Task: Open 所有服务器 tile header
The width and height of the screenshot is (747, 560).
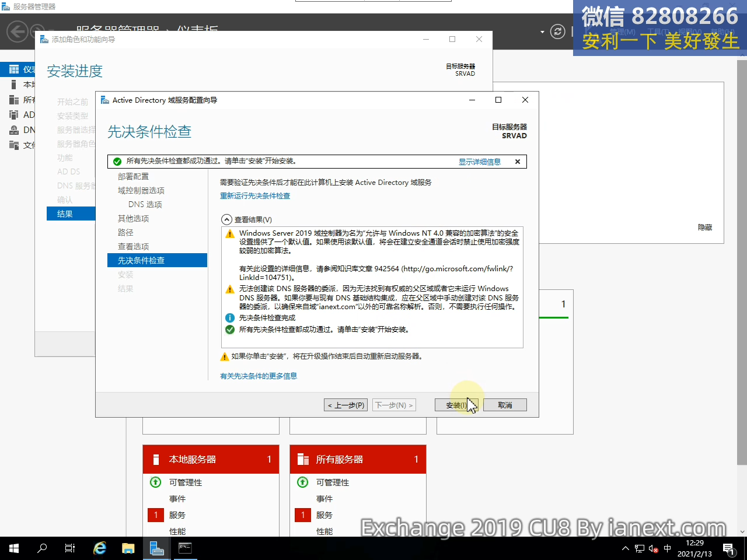Action: click(358, 459)
